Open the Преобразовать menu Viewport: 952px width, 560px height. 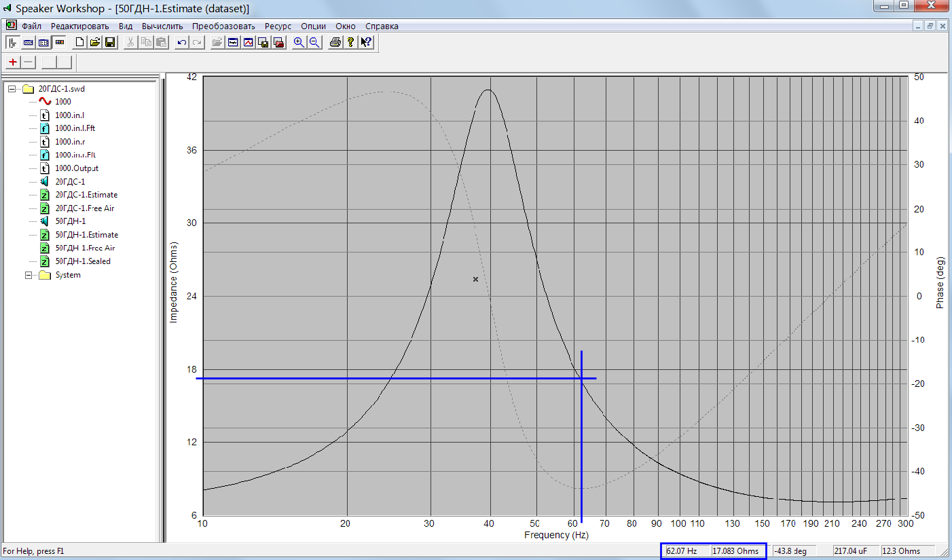224,26
